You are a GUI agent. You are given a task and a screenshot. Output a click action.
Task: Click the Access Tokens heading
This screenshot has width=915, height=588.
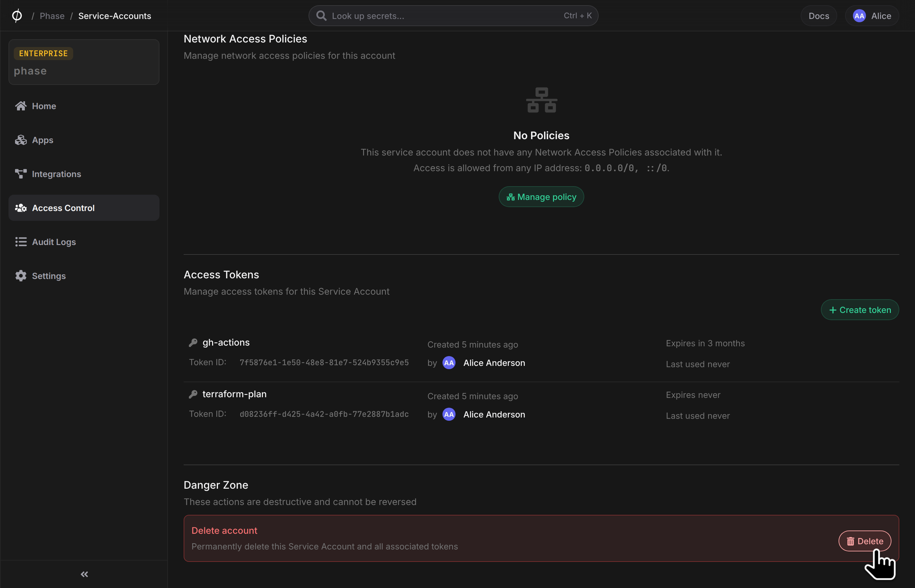click(x=221, y=274)
